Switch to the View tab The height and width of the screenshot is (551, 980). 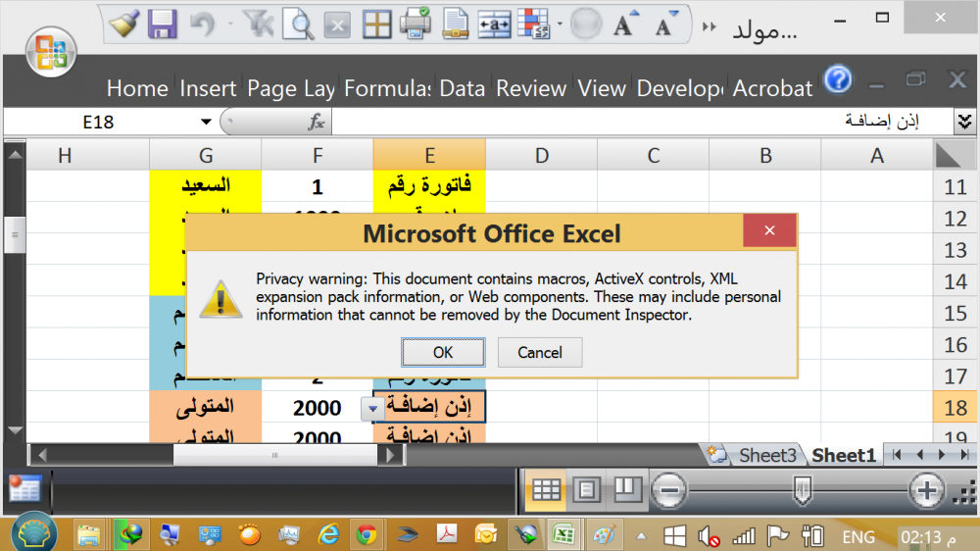[x=602, y=88]
